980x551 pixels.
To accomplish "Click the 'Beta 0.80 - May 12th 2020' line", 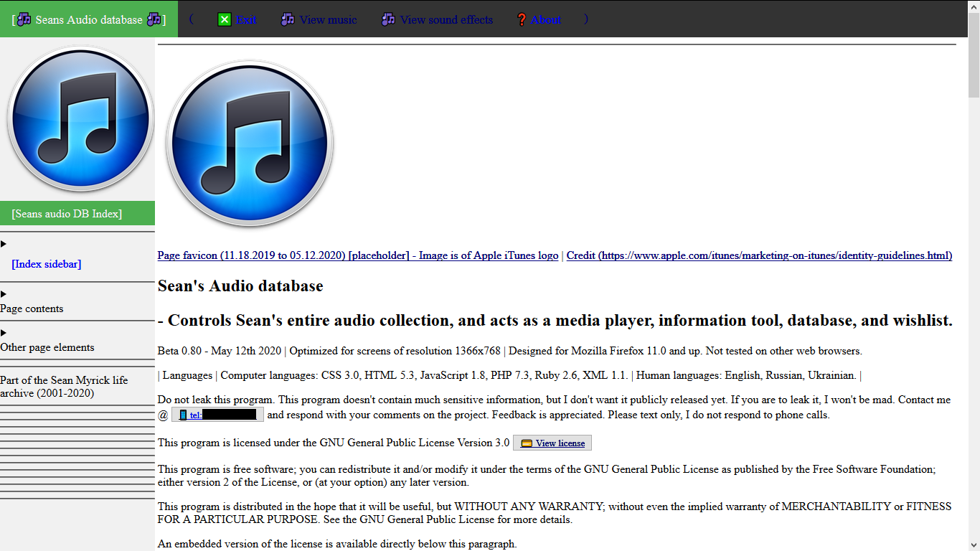I will coord(509,351).
